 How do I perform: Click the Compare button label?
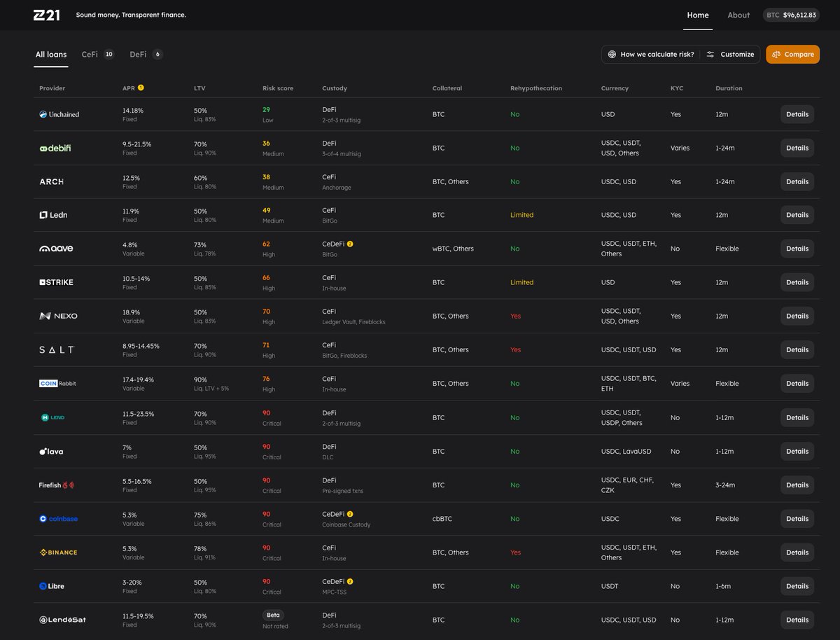point(799,54)
